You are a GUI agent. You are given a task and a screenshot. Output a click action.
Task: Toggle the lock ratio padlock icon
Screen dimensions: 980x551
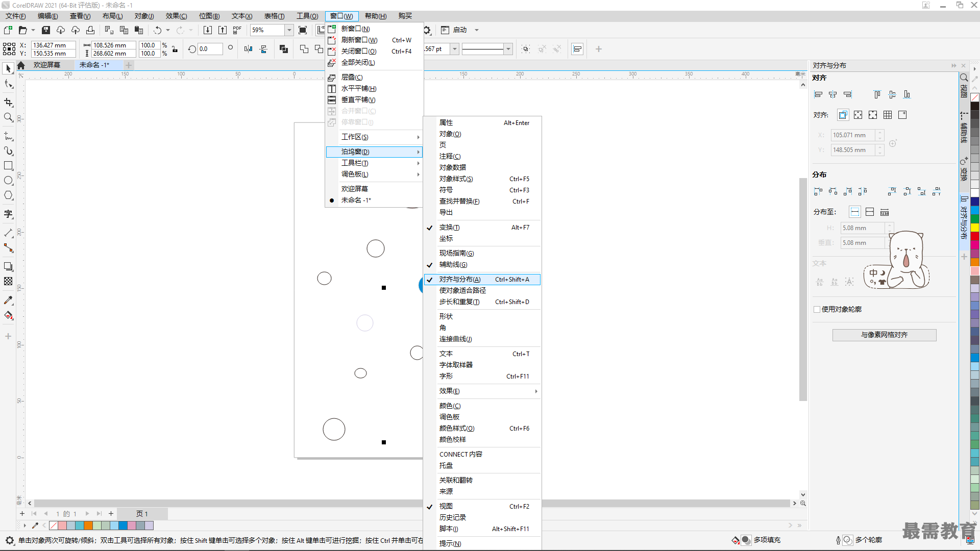pos(175,49)
